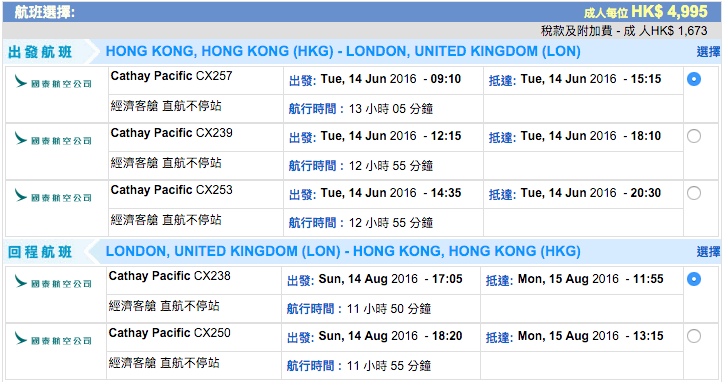The image size is (724, 382).
Task: Click the HK$ 4,995 adult price
Action: [x=669, y=12]
